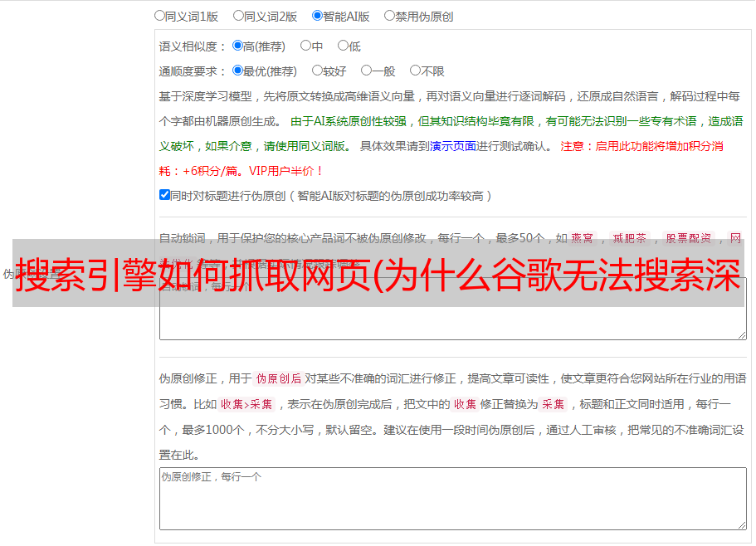Click the 自动锁词 textarea's resize handle
This screenshot has height=546, width=756.
pyautogui.click(x=742, y=335)
